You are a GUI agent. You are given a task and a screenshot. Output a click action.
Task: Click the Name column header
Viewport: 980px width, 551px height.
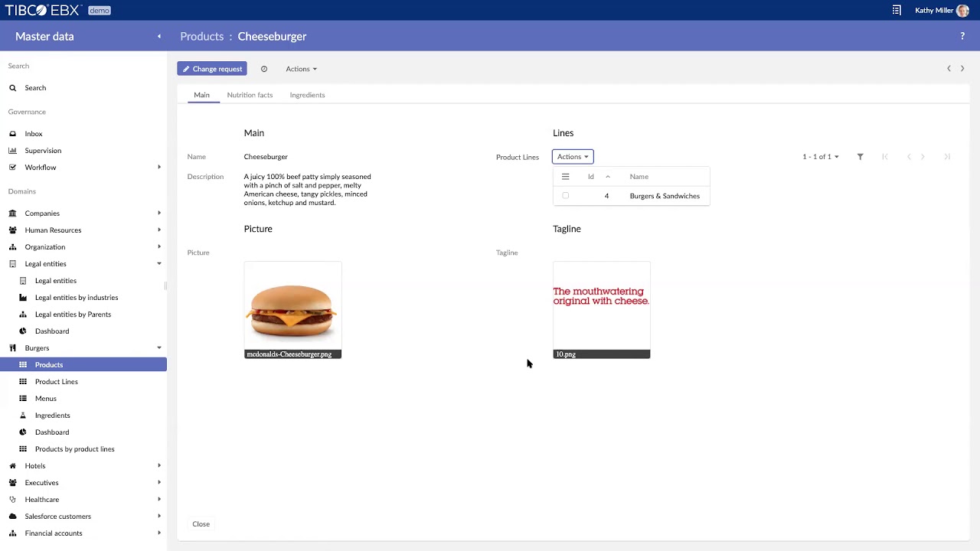[x=639, y=177]
